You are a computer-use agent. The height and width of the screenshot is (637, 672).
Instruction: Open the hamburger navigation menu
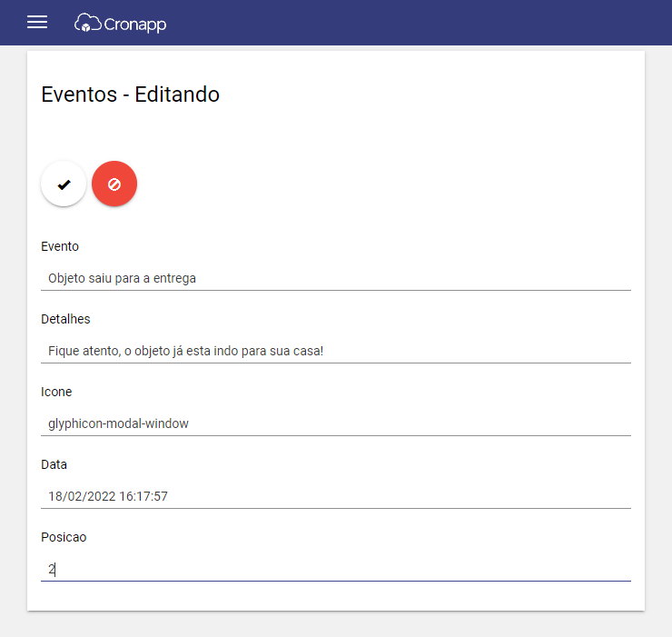pos(37,23)
